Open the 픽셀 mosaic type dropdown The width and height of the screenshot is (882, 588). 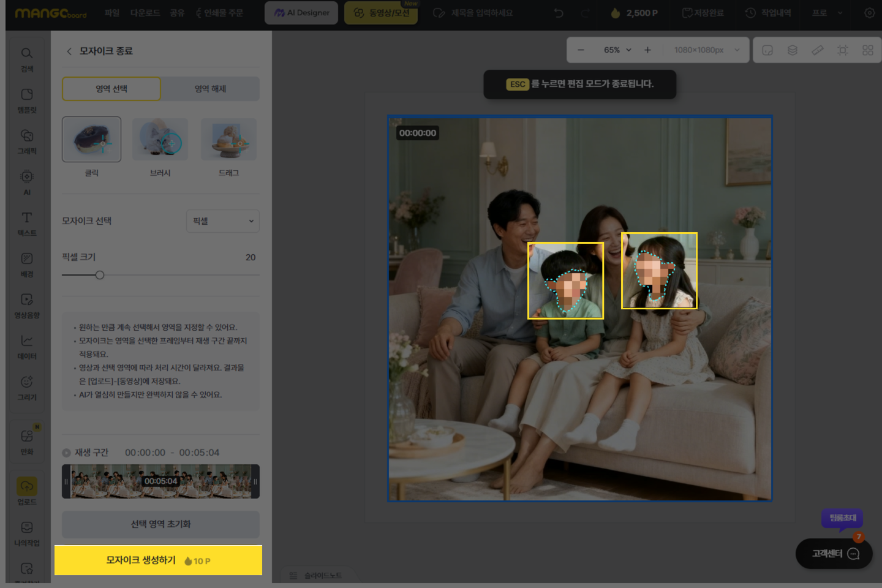[x=223, y=221]
